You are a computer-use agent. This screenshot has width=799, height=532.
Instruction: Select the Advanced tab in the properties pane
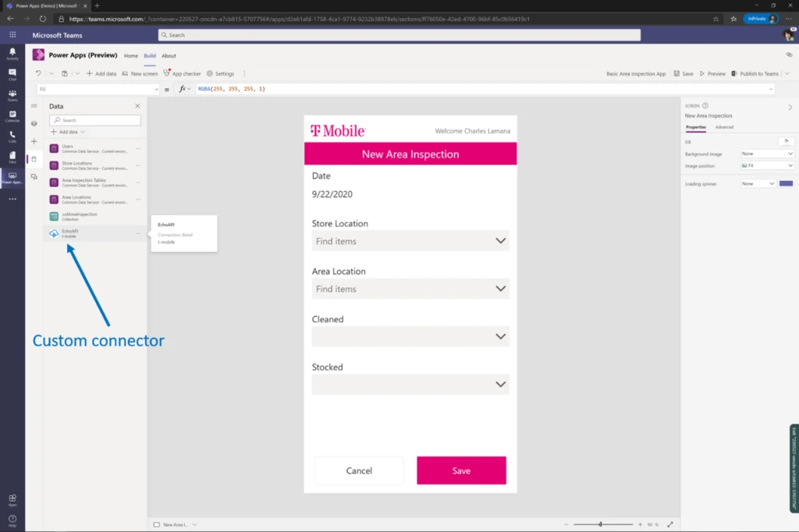[725, 126]
